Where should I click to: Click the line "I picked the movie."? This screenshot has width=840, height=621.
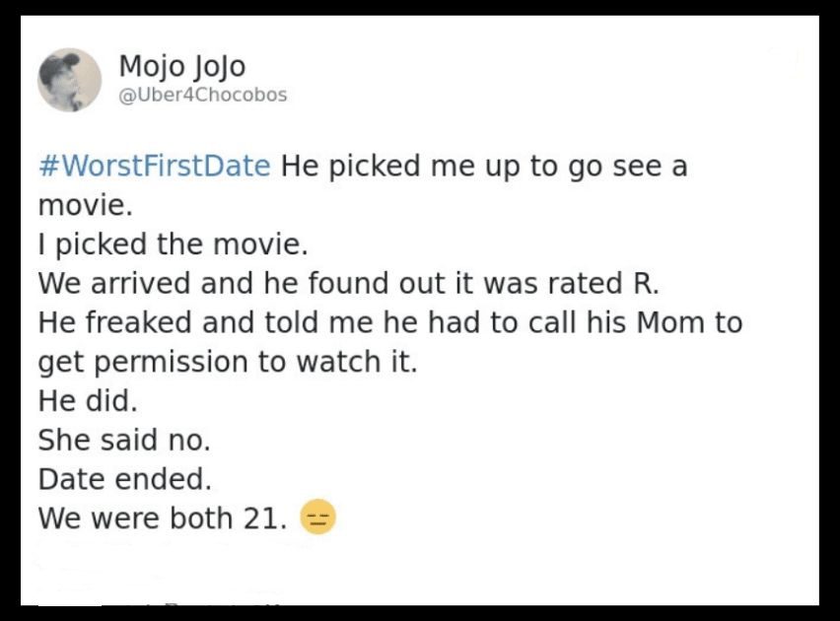[174, 244]
